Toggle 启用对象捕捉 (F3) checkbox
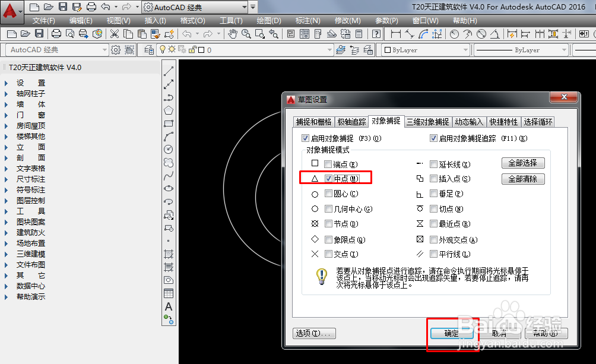 coord(305,138)
